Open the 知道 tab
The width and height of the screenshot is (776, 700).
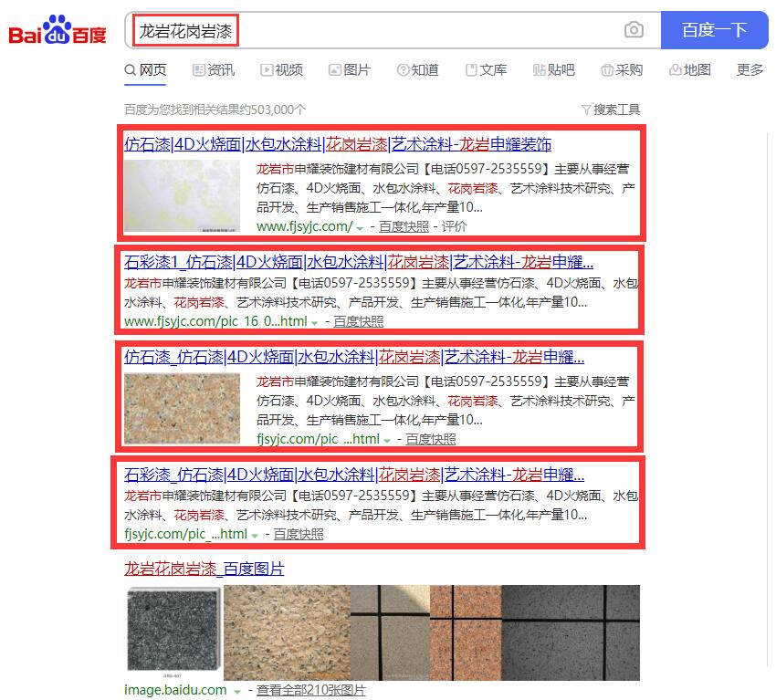point(418,69)
